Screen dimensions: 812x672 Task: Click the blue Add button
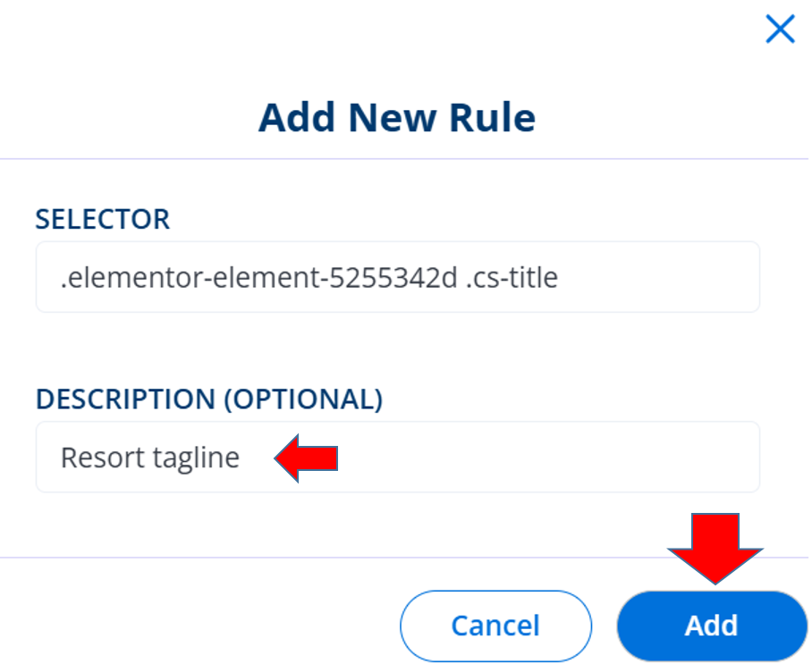711,625
